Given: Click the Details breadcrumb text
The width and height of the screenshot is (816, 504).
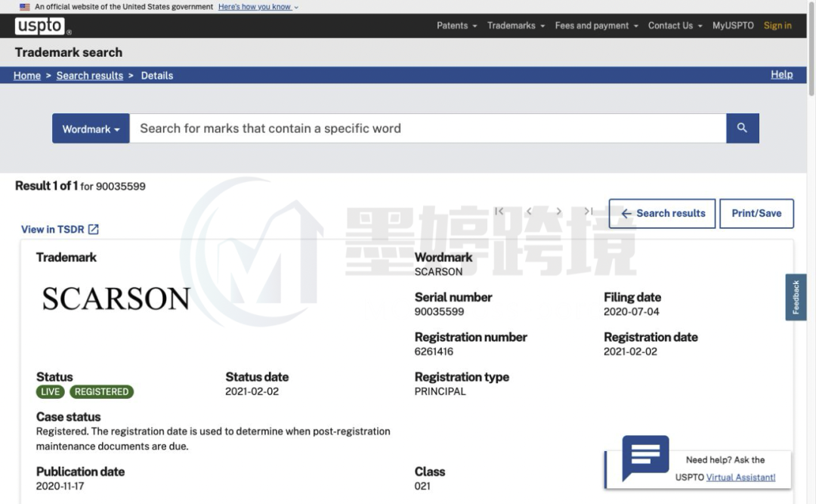Looking at the screenshot, I should point(157,76).
